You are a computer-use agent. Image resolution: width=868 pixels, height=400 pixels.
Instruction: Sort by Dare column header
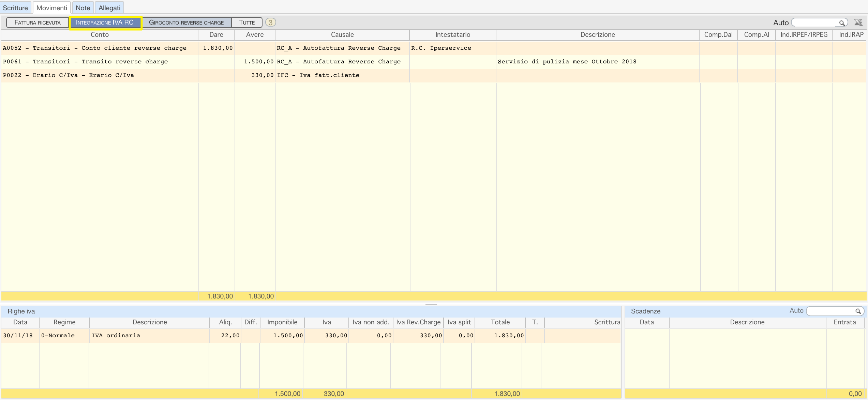click(x=216, y=35)
